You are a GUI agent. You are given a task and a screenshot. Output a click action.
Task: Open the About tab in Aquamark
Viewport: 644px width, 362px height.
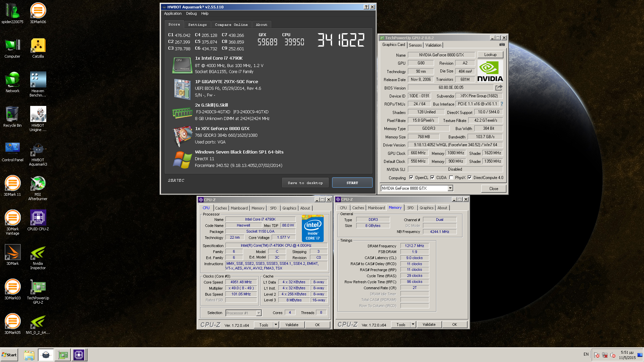[x=262, y=25]
